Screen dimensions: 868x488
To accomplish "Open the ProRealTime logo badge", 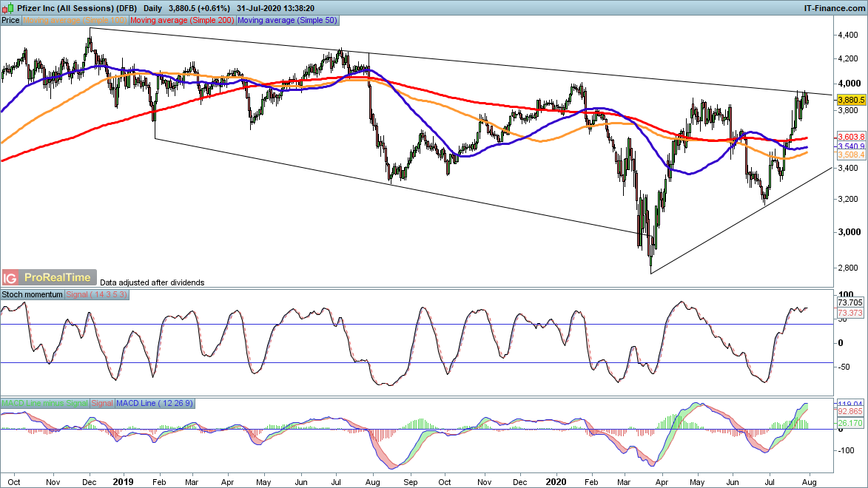I will tap(58, 278).
